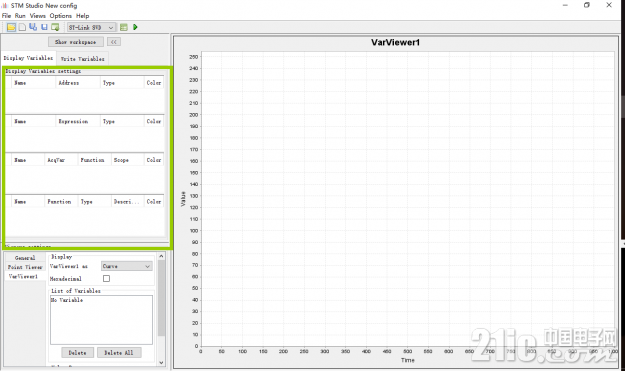Click the save-as toolbar icon
Image resolution: width=625 pixels, height=371 pixels.
pos(33,27)
